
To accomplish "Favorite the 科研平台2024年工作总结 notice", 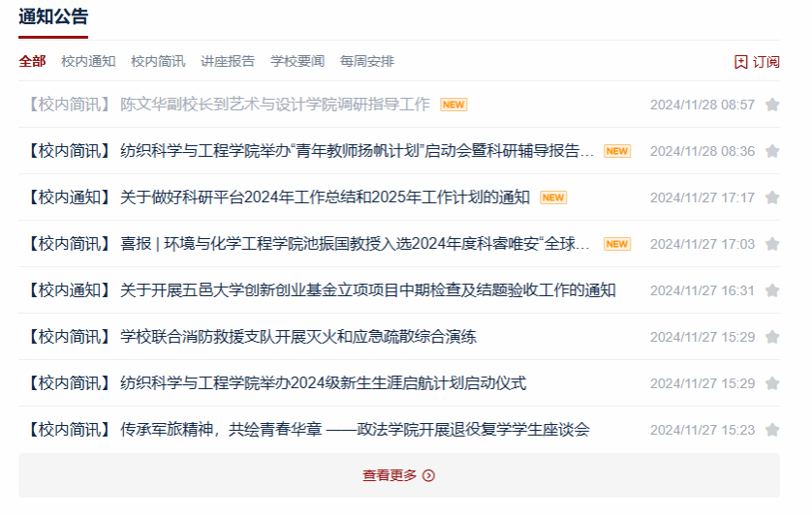I will click(772, 197).
